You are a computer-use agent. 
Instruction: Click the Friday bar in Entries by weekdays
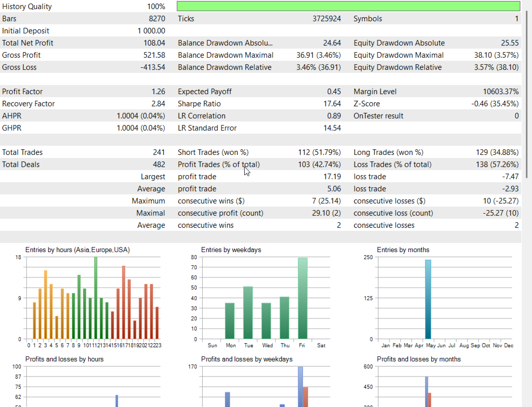click(x=302, y=298)
